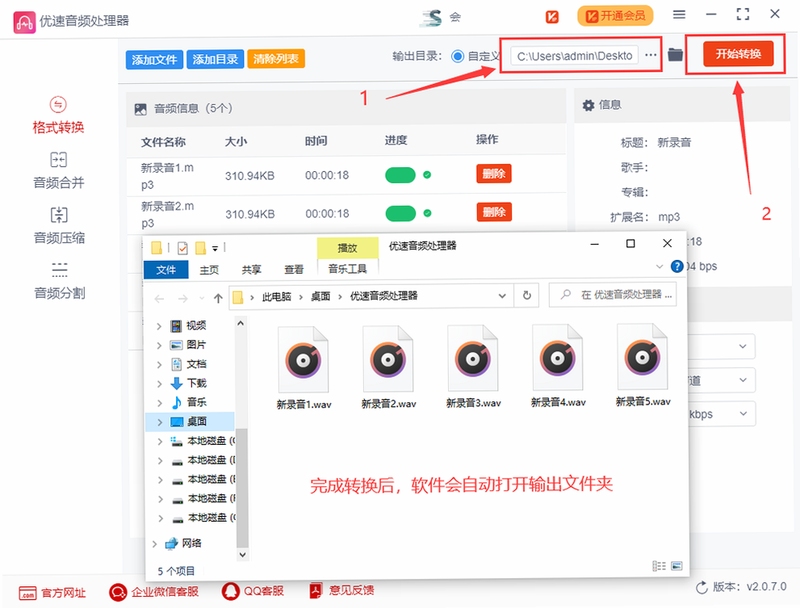Expand the 图片 tree node
Viewport: 800px width, 608px height.
(159, 345)
